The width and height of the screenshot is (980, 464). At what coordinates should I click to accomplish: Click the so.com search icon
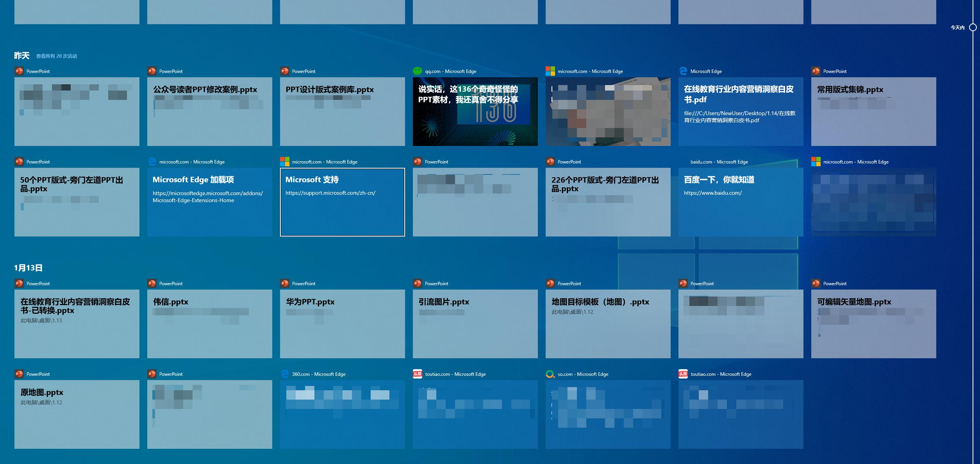point(550,374)
